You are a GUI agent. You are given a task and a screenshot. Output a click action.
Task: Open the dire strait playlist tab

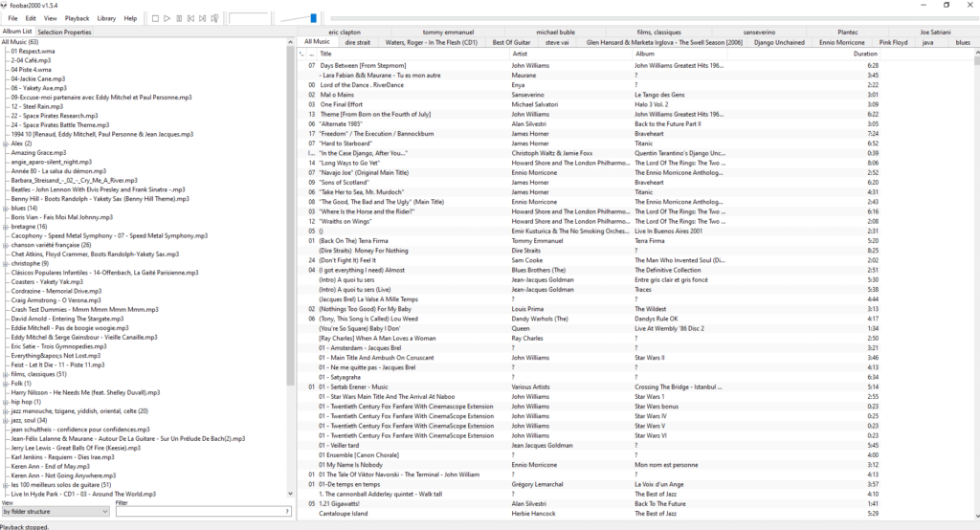[x=358, y=42]
